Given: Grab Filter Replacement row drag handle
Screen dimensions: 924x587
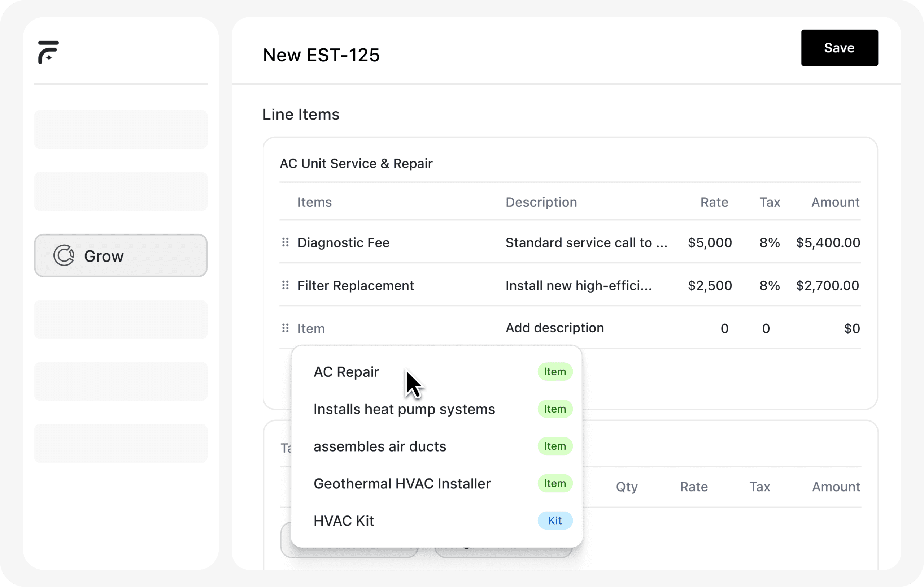Looking at the screenshot, I should tap(285, 285).
